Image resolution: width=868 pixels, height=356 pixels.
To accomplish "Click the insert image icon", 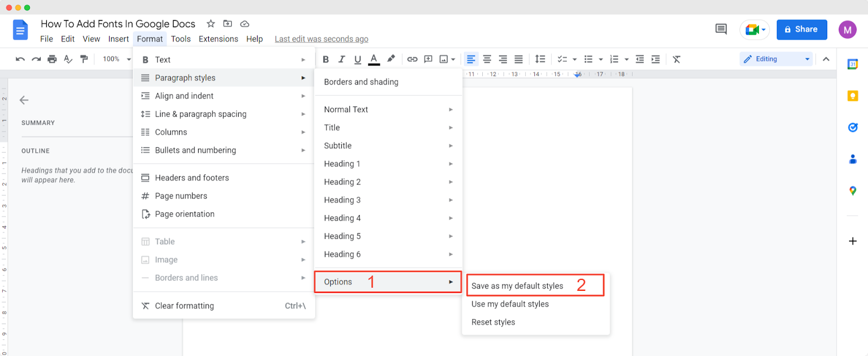I will (x=444, y=59).
